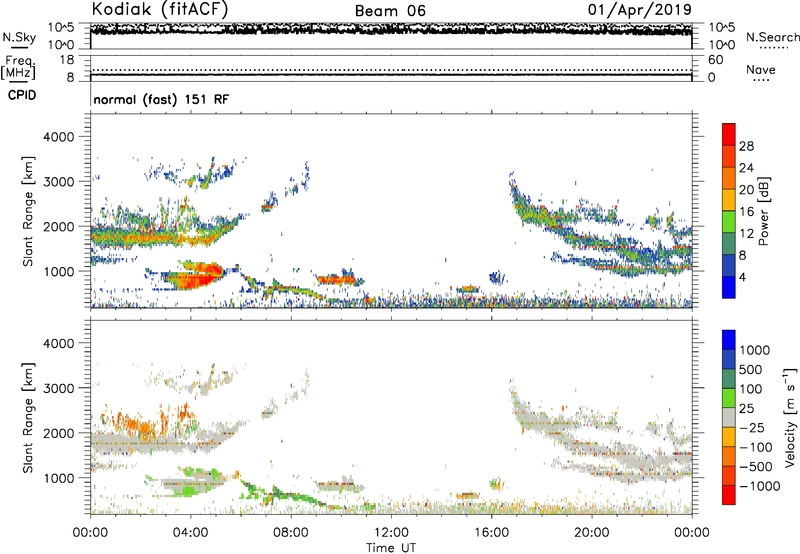Screen dimensions: 800x554
Task: Select the "Velocity [m s-1]" colorbar title
Action: coord(790,417)
